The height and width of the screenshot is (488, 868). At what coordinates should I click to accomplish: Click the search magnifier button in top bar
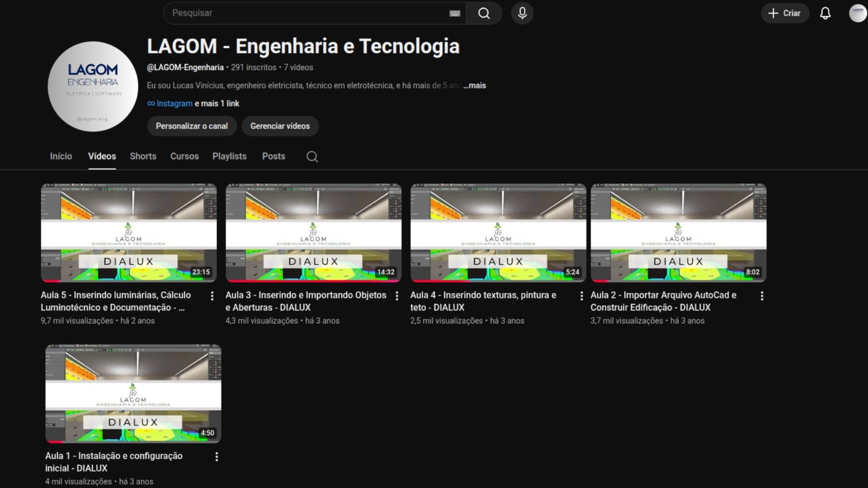pyautogui.click(x=484, y=13)
